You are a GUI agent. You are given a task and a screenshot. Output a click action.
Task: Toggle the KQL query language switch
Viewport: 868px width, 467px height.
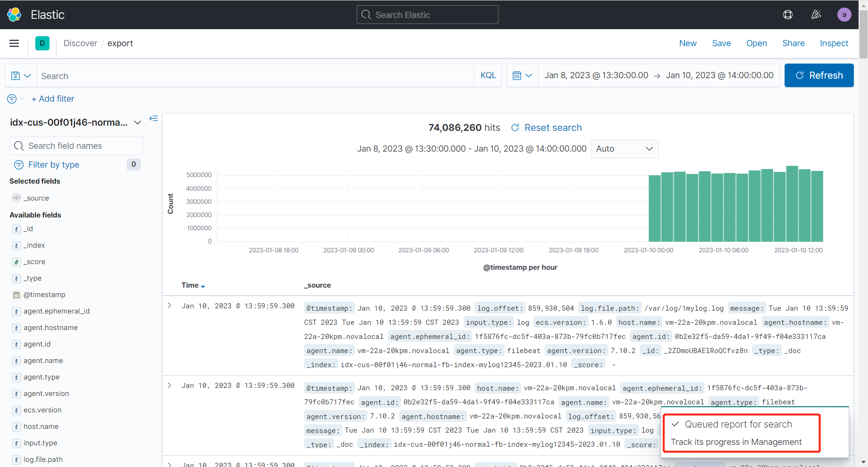pos(488,75)
